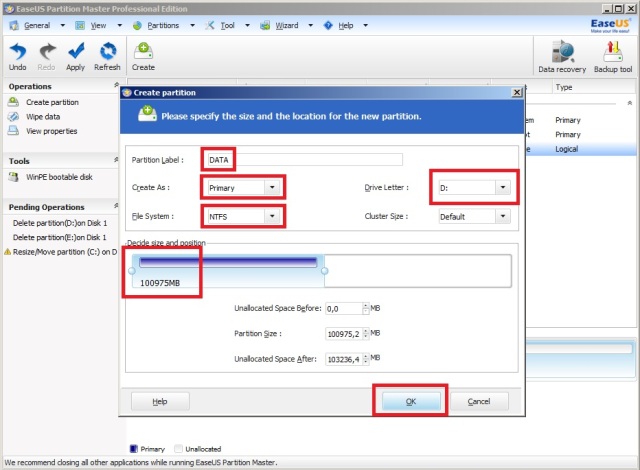Click Partition Size value field
This screenshot has width=640, height=470.
(344, 334)
